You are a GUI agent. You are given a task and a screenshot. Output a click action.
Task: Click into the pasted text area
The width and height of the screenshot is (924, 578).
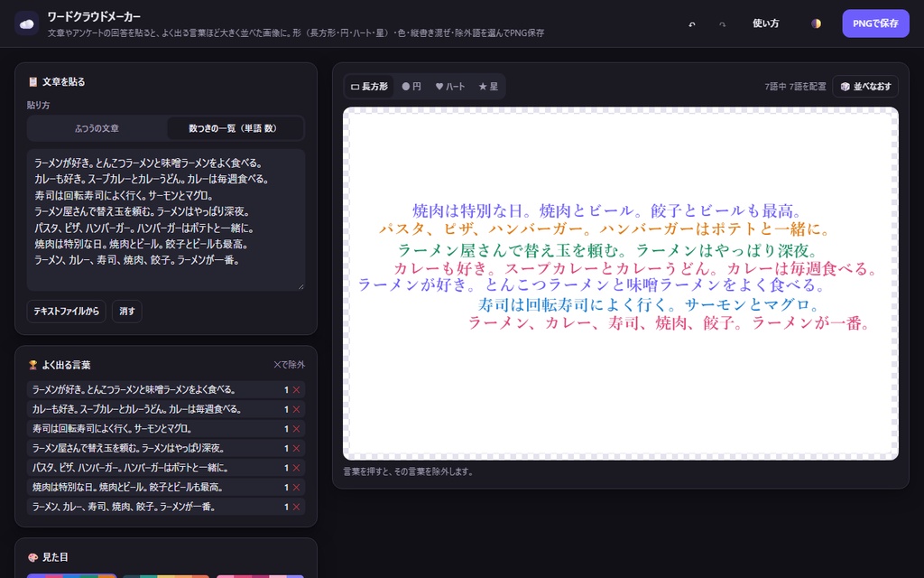(166, 220)
